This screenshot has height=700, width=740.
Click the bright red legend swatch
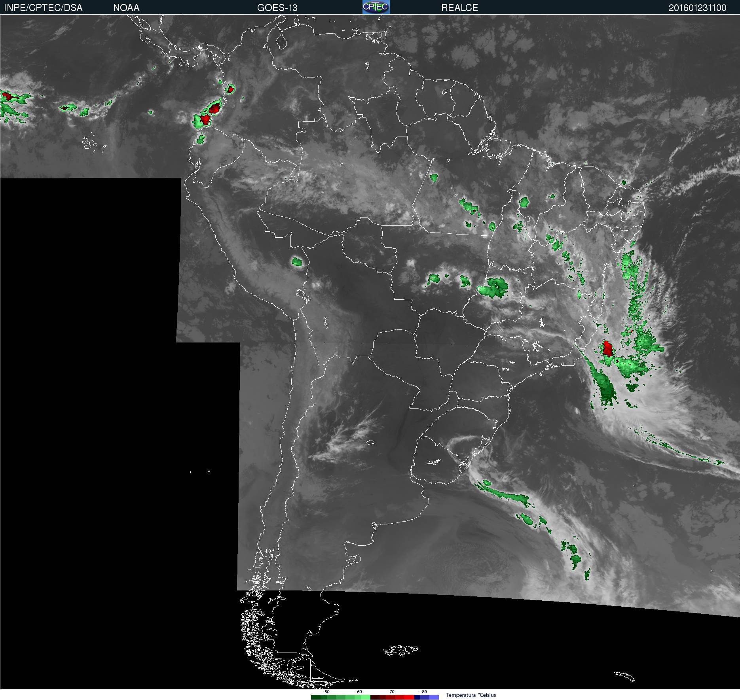coord(409,697)
